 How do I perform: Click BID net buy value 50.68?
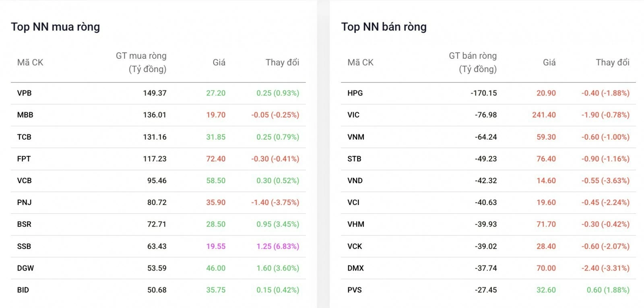point(157,290)
